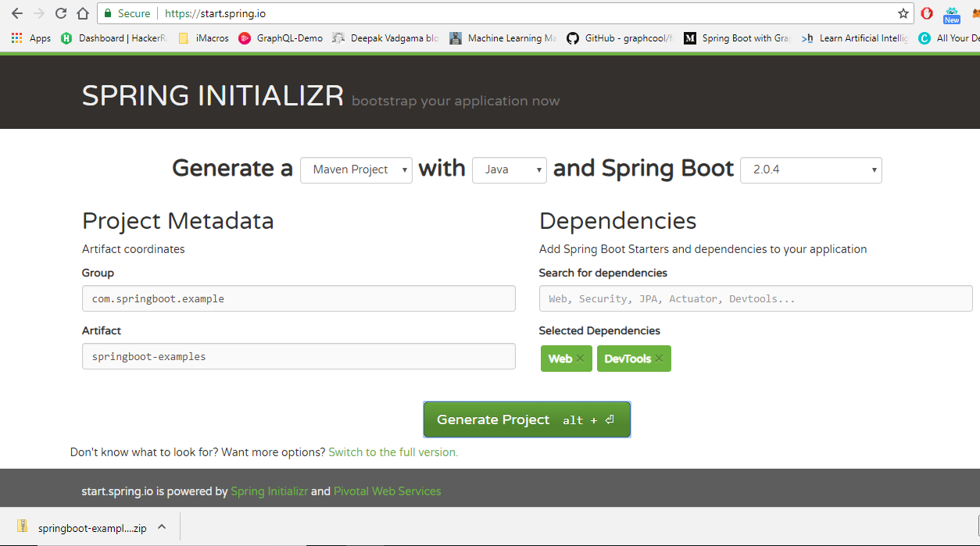Expand the download item options chevron
Viewport: 980px width, 546px height.
[162, 527]
